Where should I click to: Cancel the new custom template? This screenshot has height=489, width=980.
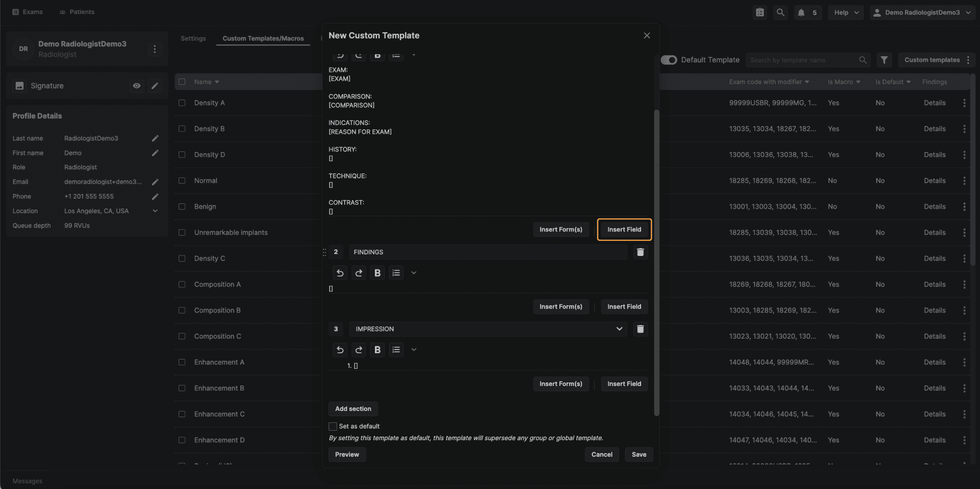(x=602, y=455)
